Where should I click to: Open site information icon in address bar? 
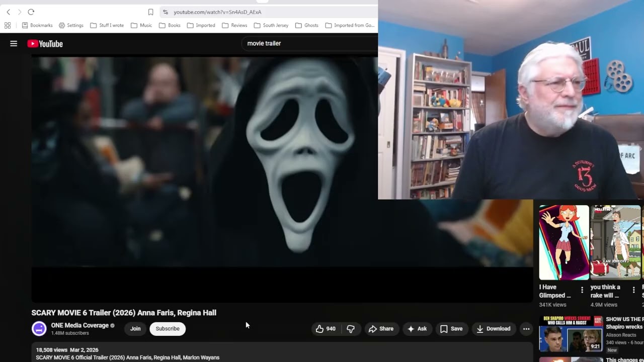[166, 12]
